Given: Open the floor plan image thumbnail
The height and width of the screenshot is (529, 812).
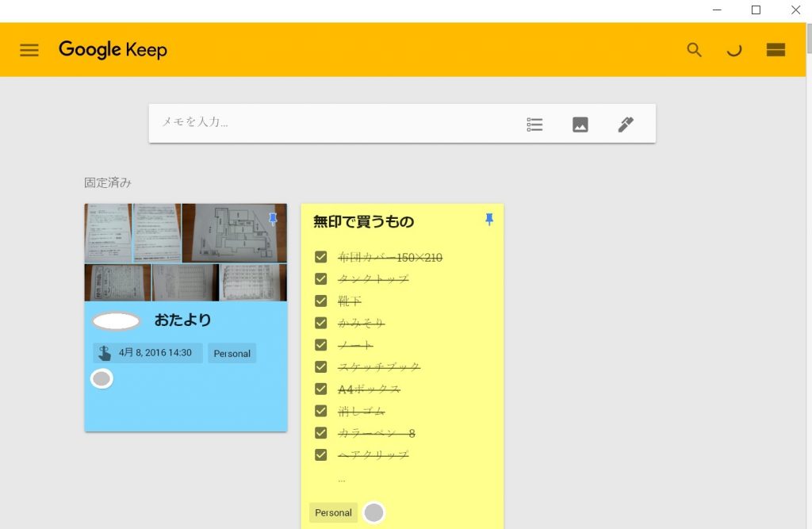Looking at the screenshot, I should click(234, 233).
